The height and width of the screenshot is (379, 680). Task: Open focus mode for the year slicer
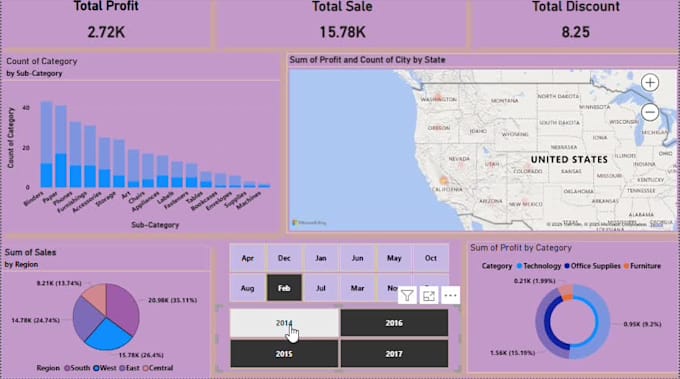pos(428,296)
